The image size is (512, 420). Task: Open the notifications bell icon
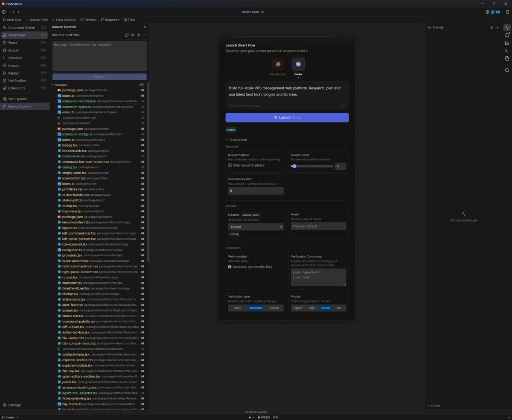[x=507, y=35]
